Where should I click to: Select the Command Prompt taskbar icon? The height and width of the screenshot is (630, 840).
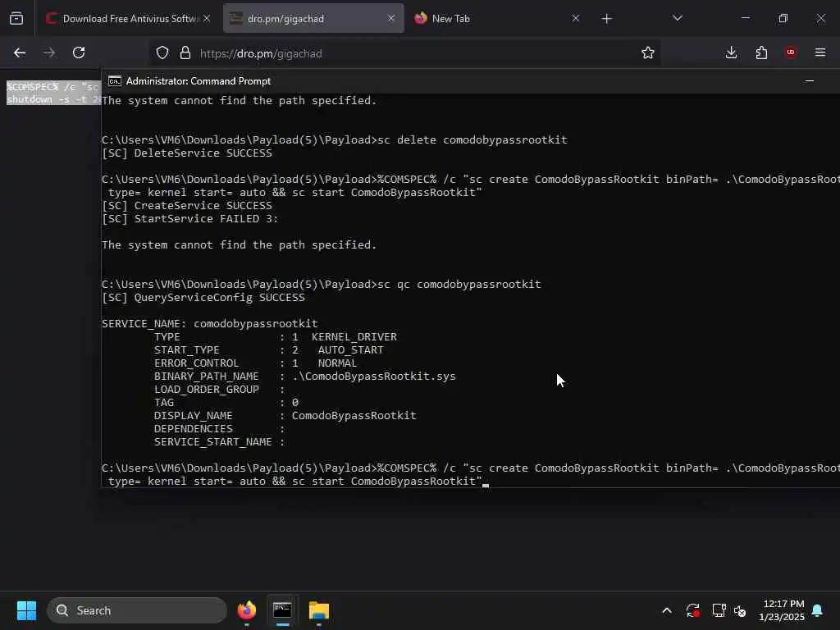click(282, 610)
